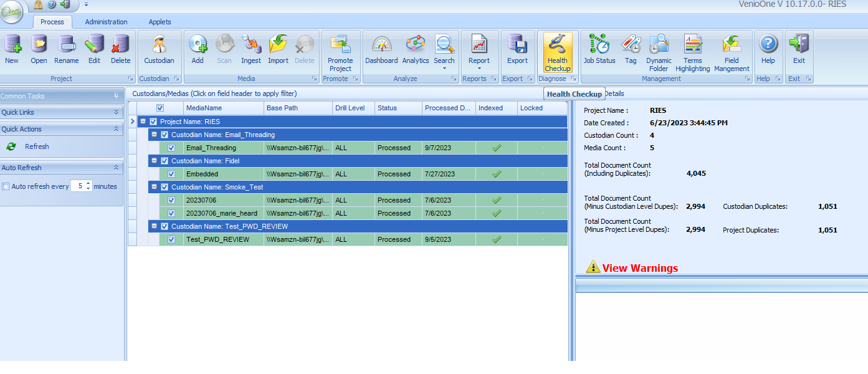Collapse Custodian Name: Email_Threading group
This screenshot has height=374, width=868.
coord(154,135)
